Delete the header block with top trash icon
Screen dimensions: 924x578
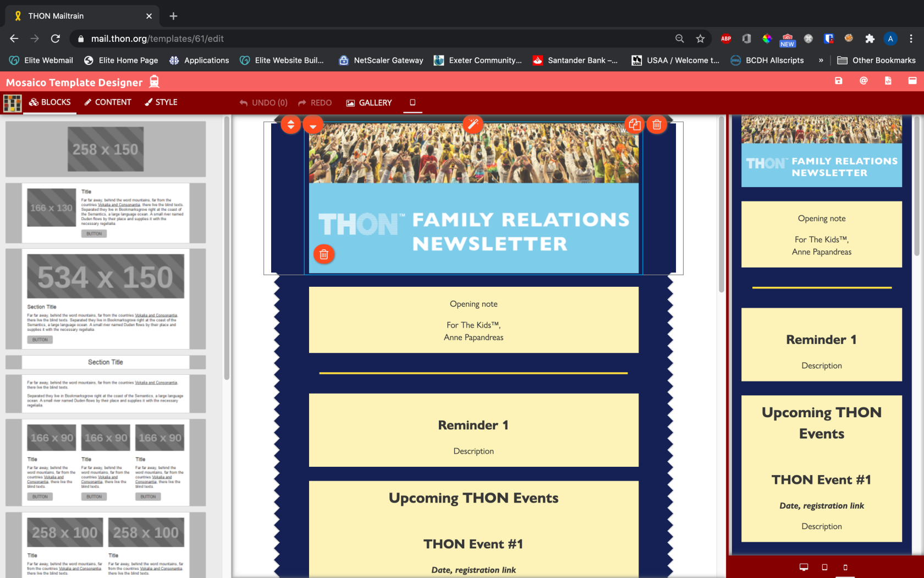[x=657, y=124]
